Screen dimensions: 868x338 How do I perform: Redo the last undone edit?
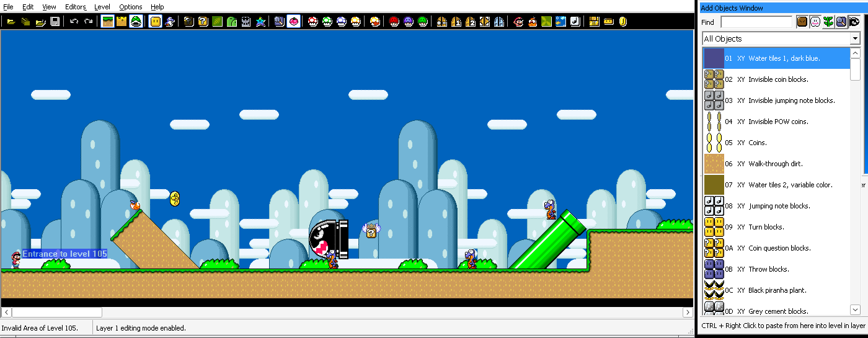(x=89, y=22)
